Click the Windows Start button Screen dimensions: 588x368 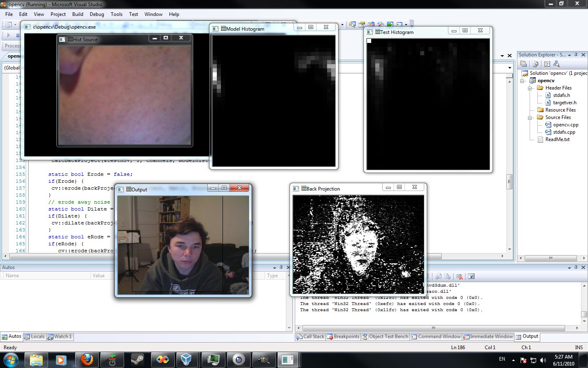11,360
